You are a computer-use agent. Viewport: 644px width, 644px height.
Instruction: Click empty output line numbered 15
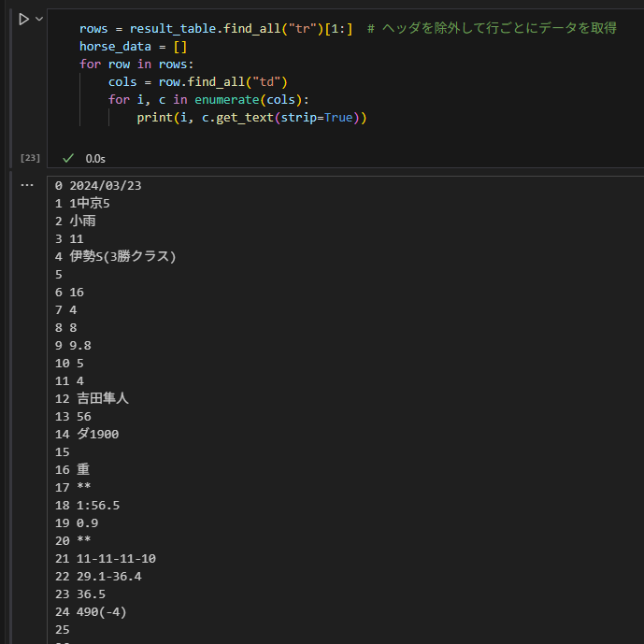tap(63, 451)
